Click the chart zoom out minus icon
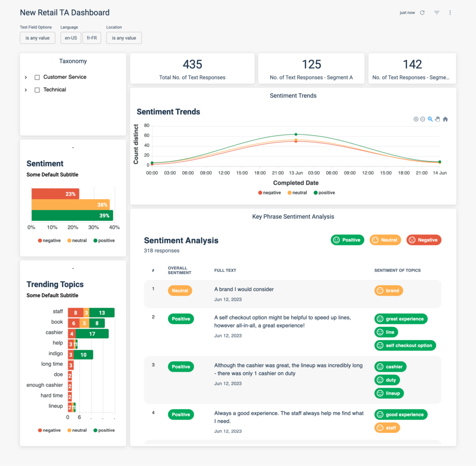The height and width of the screenshot is (466, 476). pos(423,119)
